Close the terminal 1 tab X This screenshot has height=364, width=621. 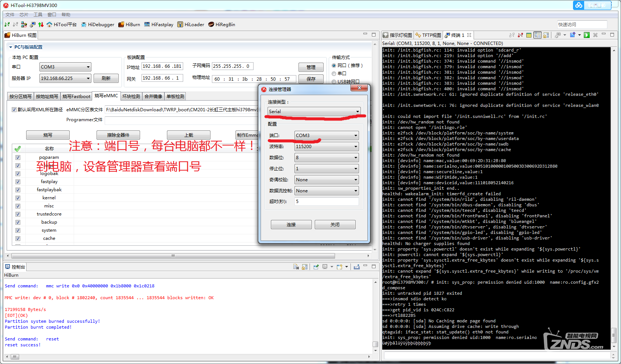pos(469,35)
